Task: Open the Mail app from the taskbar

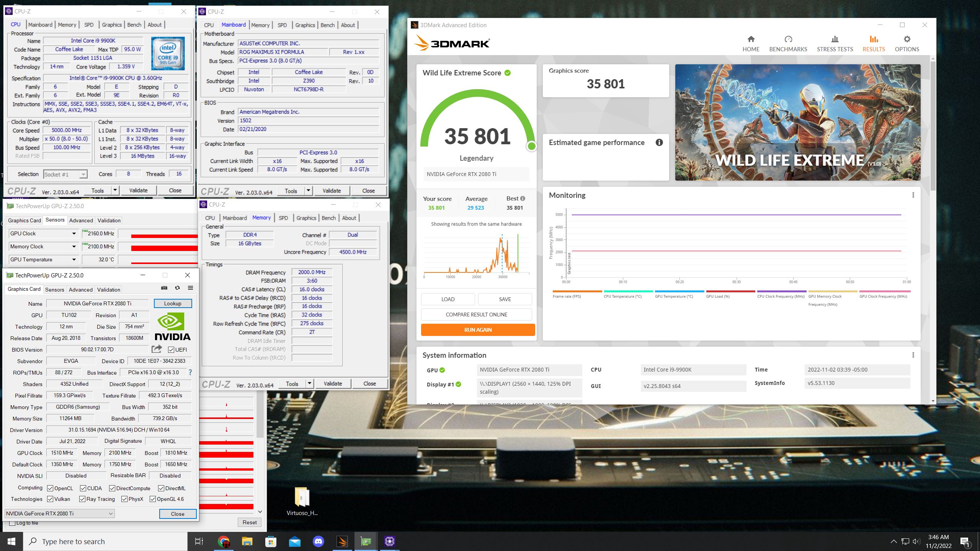Action: point(294,541)
